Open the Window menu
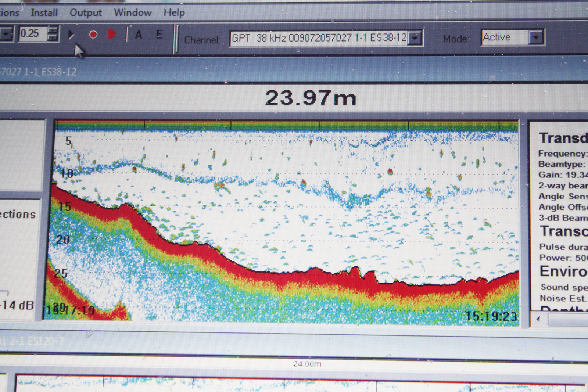The image size is (588, 392). [x=133, y=13]
